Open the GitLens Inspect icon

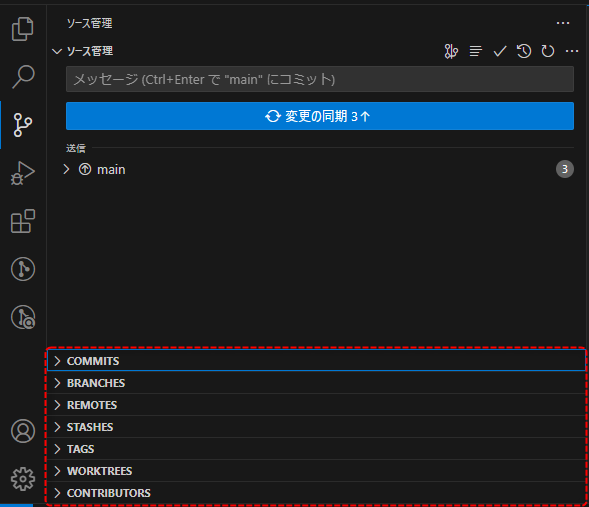click(23, 317)
